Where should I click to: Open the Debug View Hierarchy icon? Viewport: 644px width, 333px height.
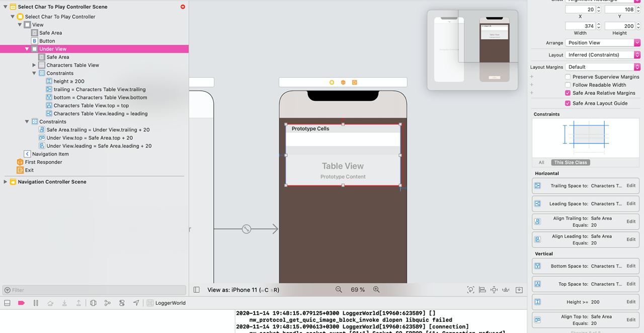coord(93,303)
